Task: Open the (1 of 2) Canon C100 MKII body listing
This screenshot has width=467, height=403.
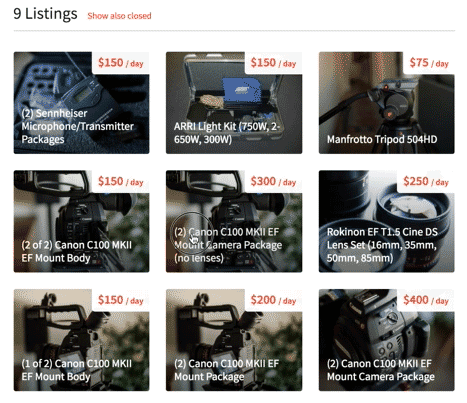Action: pos(81,340)
